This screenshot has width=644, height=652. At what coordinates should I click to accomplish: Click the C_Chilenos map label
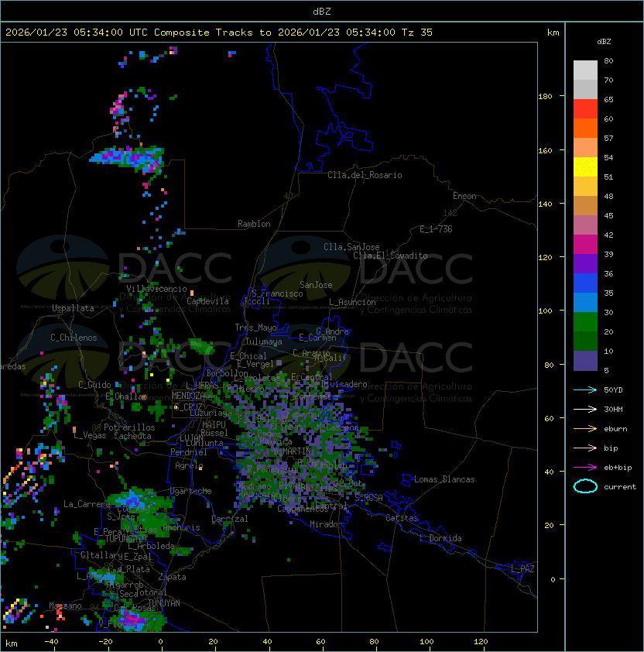(x=74, y=338)
